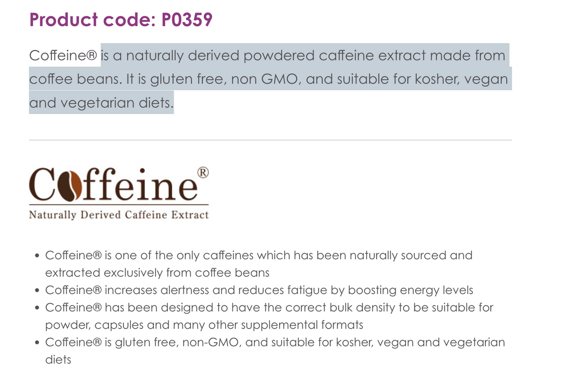Click text 'extracted exclusively from coffee beans'
The image size is (588, 371).
pos(157,273)
